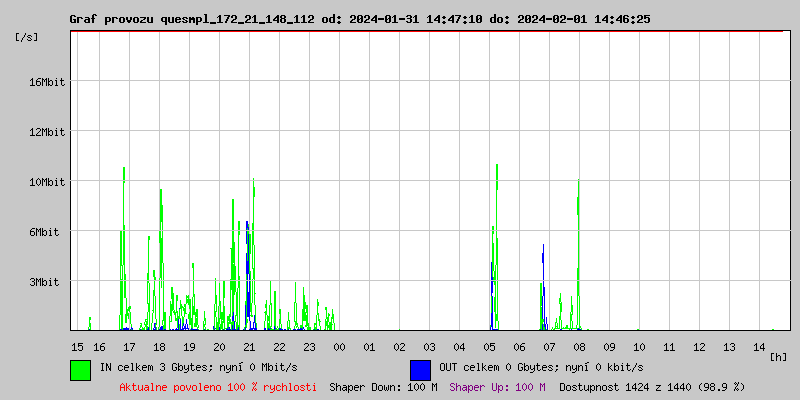
Task: Click the green IN legend color swatch
Action: pos(80,369)
